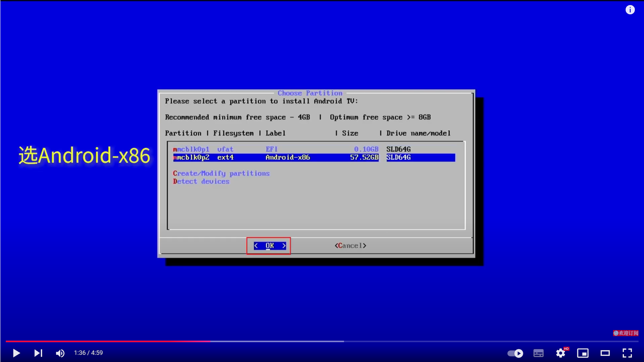Enable theater mode view
Viewport: 644px width, 362px height.
click(x=605, y=353)
